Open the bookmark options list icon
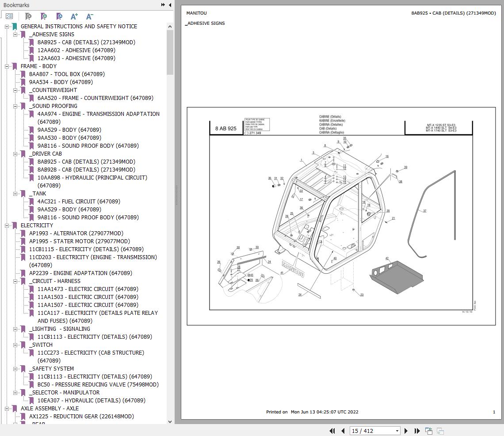The width and height of the screenshot is (504, 436). point(9,16)
